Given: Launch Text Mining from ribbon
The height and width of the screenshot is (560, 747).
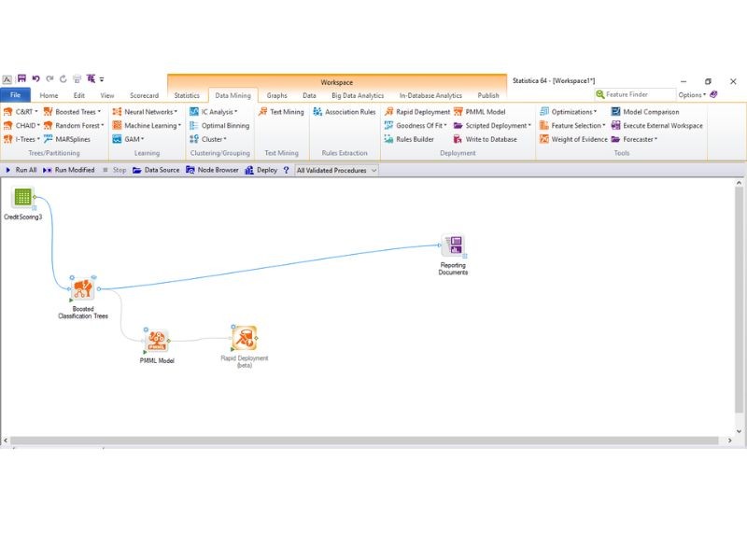Looking at the screenshot, I should [x=281, y=112].
